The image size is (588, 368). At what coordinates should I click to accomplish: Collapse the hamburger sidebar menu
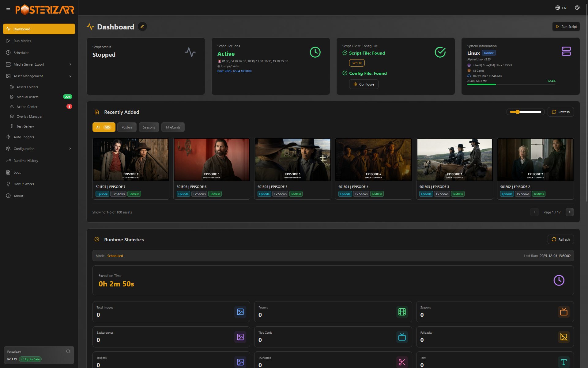8,10
